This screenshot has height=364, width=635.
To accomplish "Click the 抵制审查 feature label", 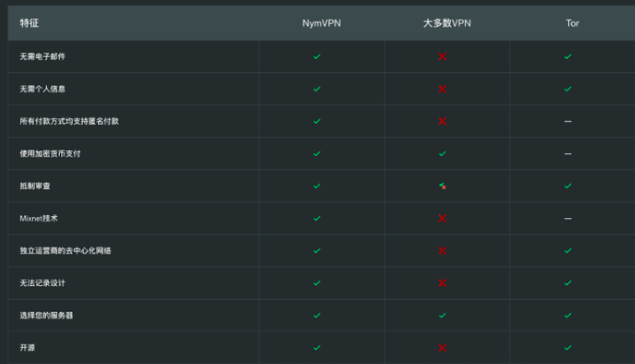I will coord(35,186).
